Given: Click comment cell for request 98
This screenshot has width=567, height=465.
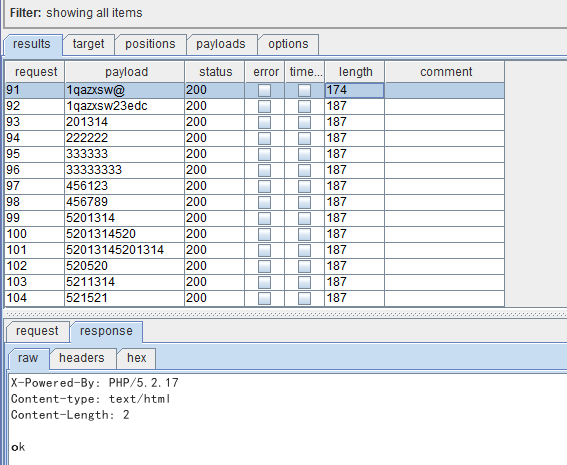Looking at the screenshot, I should click(445, 202).
